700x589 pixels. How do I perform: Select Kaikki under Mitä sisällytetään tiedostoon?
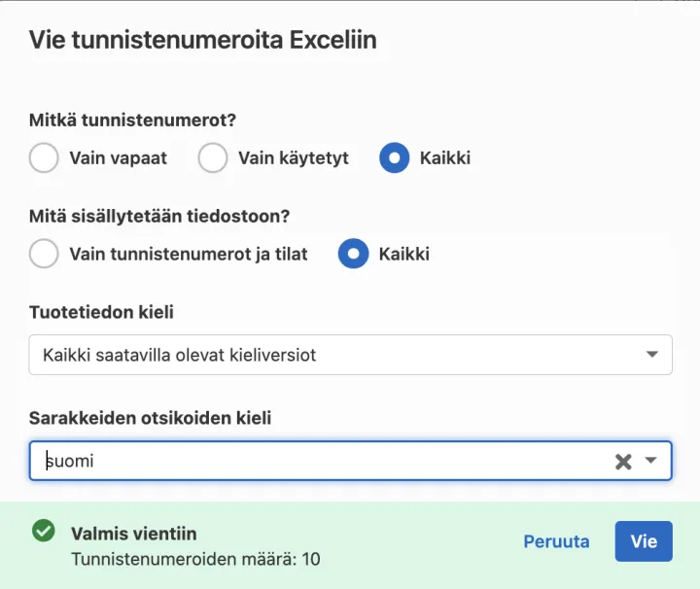(x=353, y=254)
